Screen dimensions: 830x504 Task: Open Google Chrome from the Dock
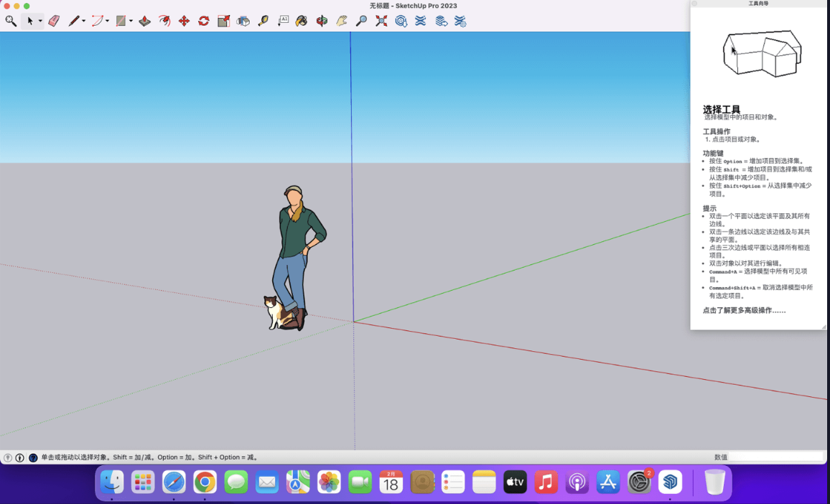(x=205, y=482)
